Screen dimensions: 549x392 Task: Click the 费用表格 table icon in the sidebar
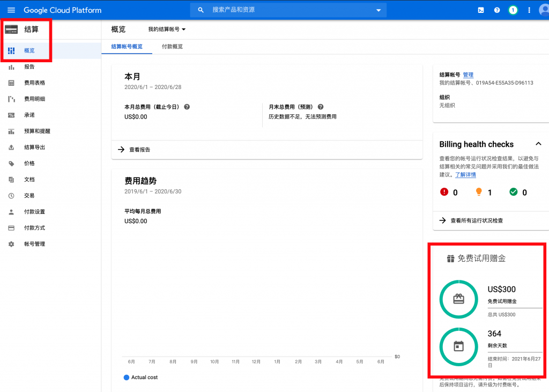point(11,83)
